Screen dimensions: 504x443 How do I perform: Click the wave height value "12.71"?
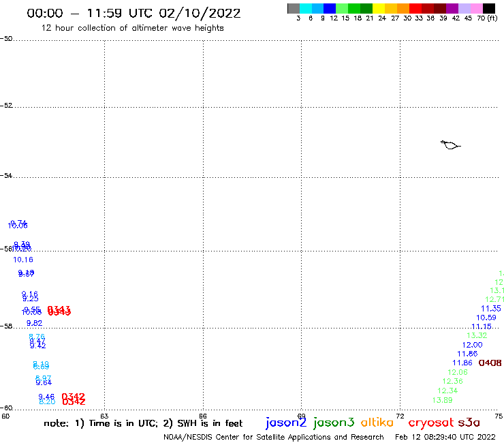click(494, 299)
